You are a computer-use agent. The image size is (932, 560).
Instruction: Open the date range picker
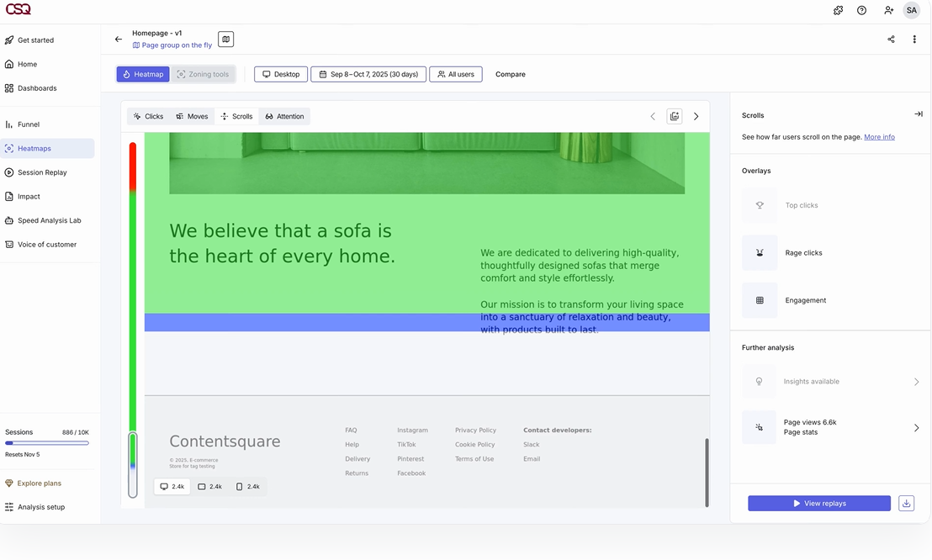click(x=368, y=74)
